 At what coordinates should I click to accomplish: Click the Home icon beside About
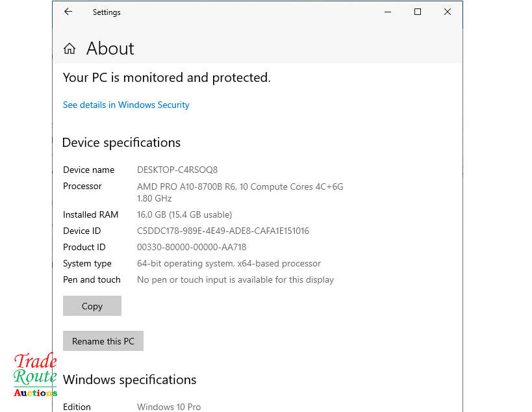click(x=70, y=49)
